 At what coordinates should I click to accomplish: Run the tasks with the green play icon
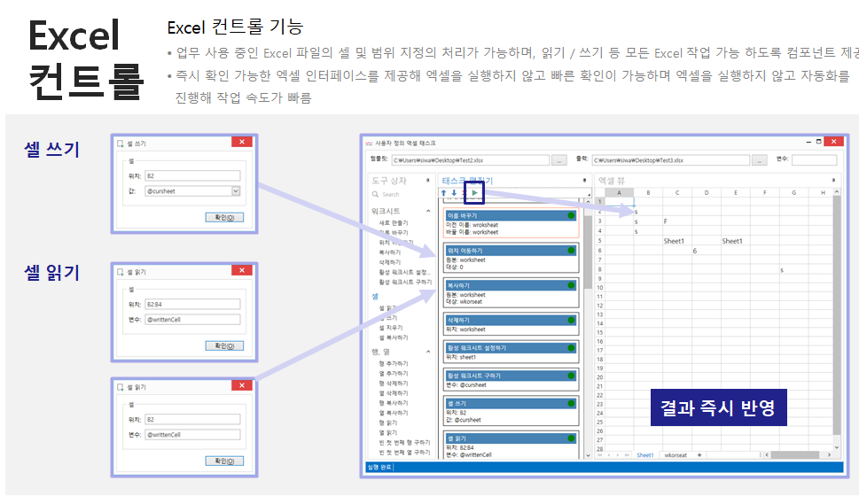pos(474,192)
